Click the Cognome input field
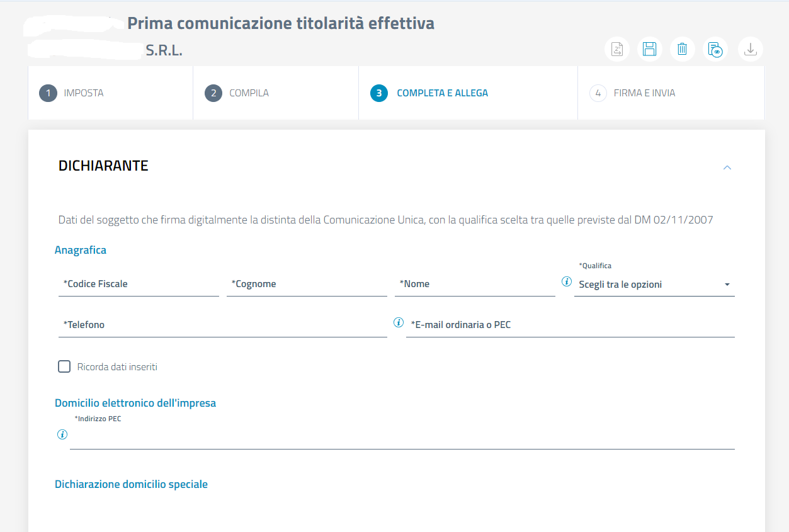789x532 pixels. tap(307, 285)
